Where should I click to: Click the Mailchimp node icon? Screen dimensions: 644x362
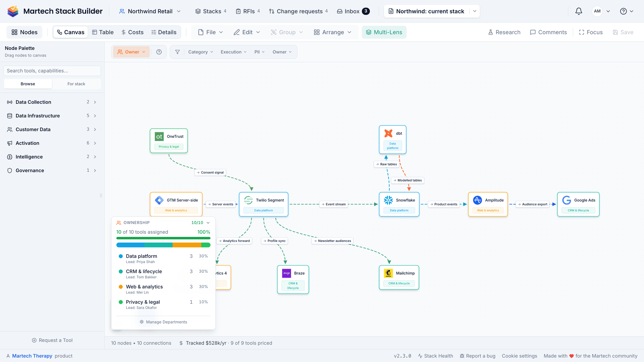388,273
